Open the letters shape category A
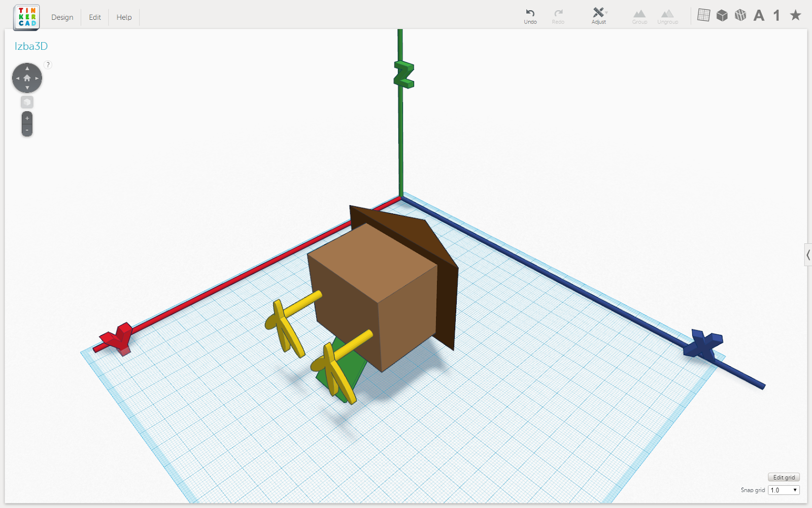This screenshot has width=812, height=508. tap(759, 16)
